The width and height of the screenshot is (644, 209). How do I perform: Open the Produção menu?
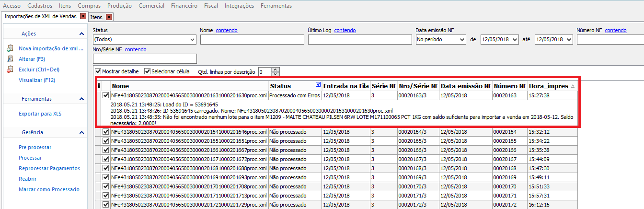click(120, 6)
